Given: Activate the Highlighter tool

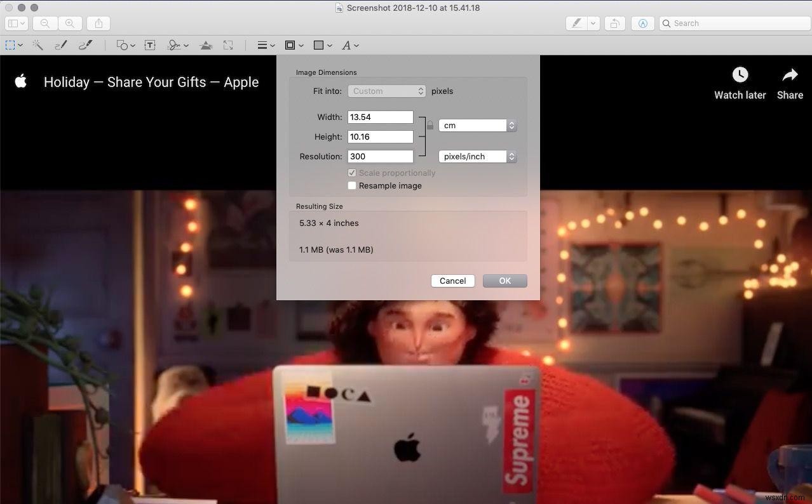Looking at the screenshot, I should 576,23.
